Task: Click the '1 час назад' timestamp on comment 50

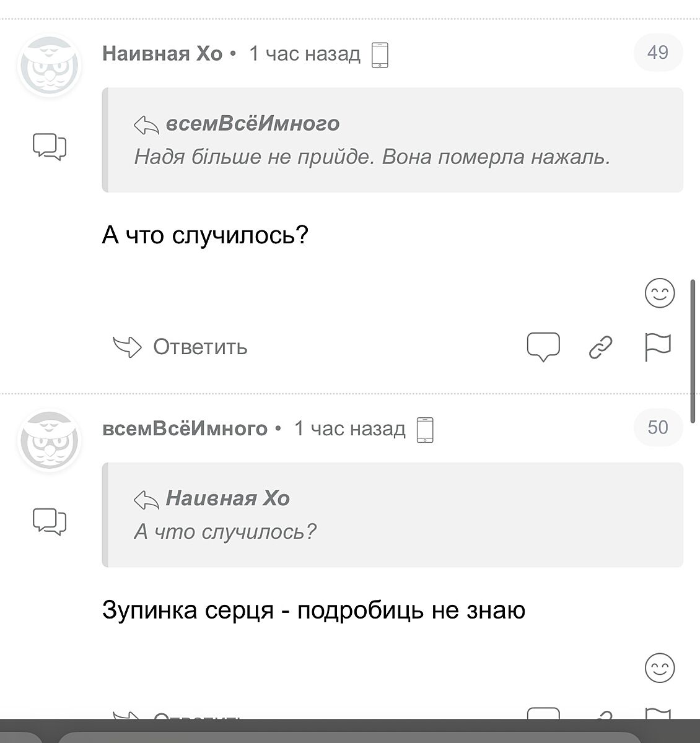Action: 349,428
